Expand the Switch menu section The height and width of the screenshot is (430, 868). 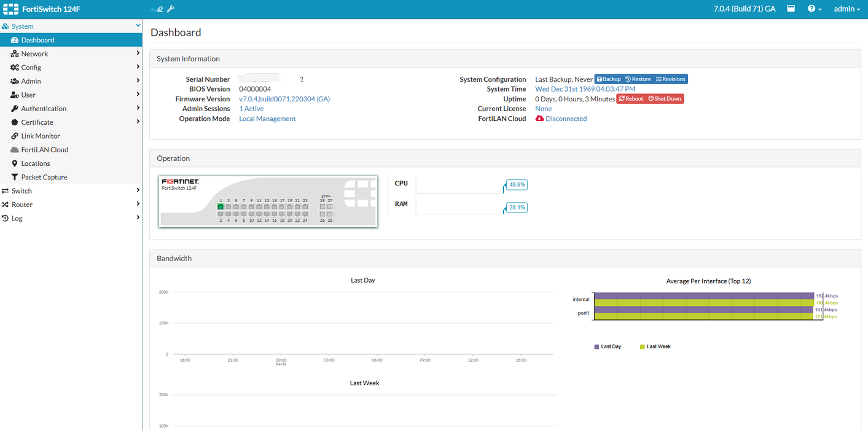click(x=71, y=190)
